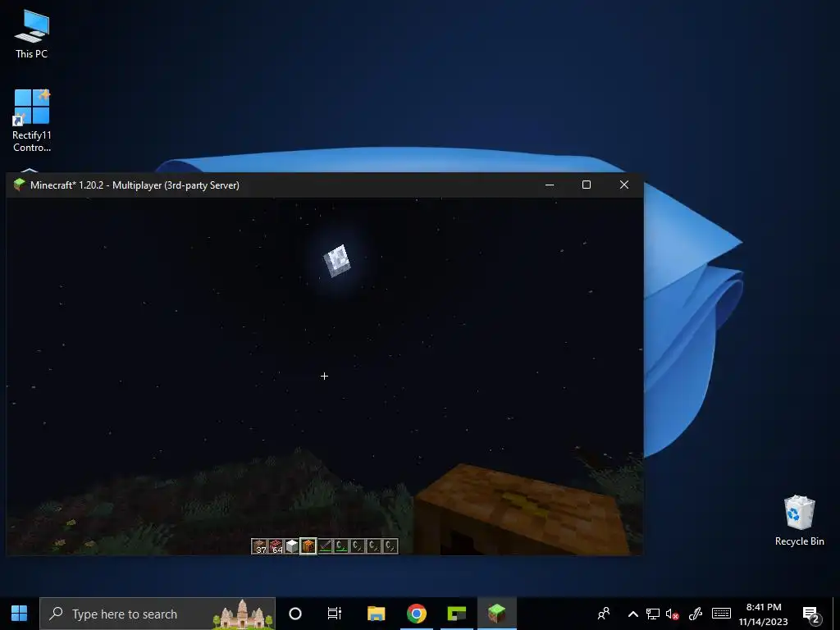Select the white block in the hotbar
This screenshot has width=840, height=630.
pos(292,546)
